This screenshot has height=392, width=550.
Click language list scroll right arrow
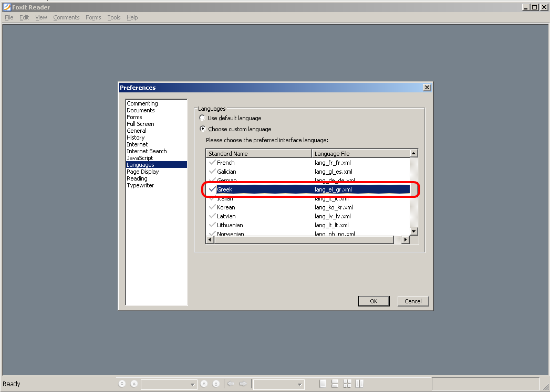[406, 240]
